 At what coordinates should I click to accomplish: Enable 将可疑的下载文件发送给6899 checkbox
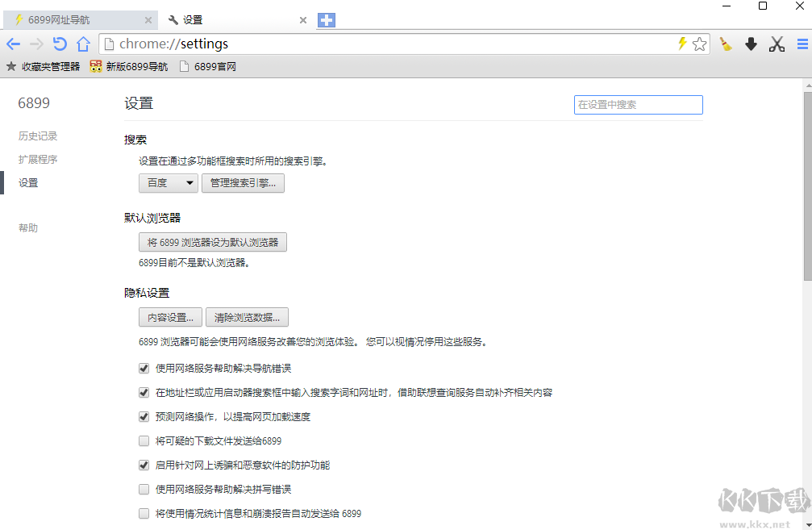point(144,441)
